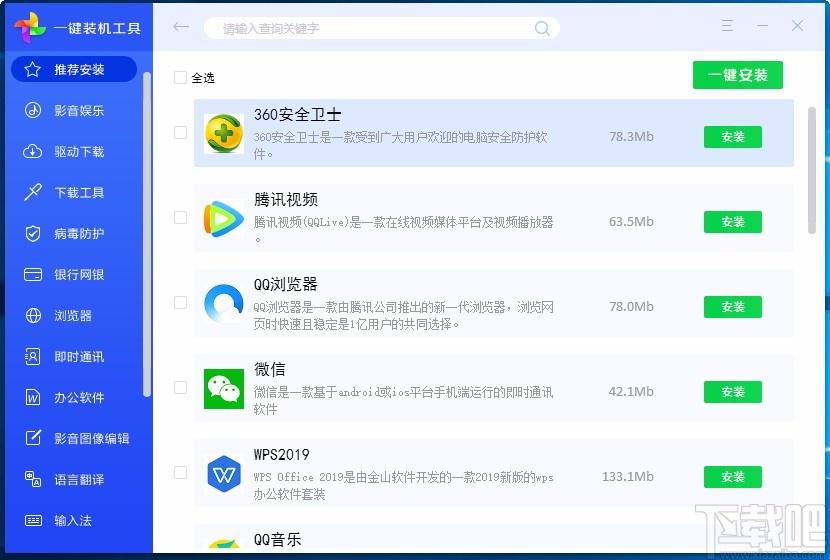Click the 微信 app icon

click(224, 389)
